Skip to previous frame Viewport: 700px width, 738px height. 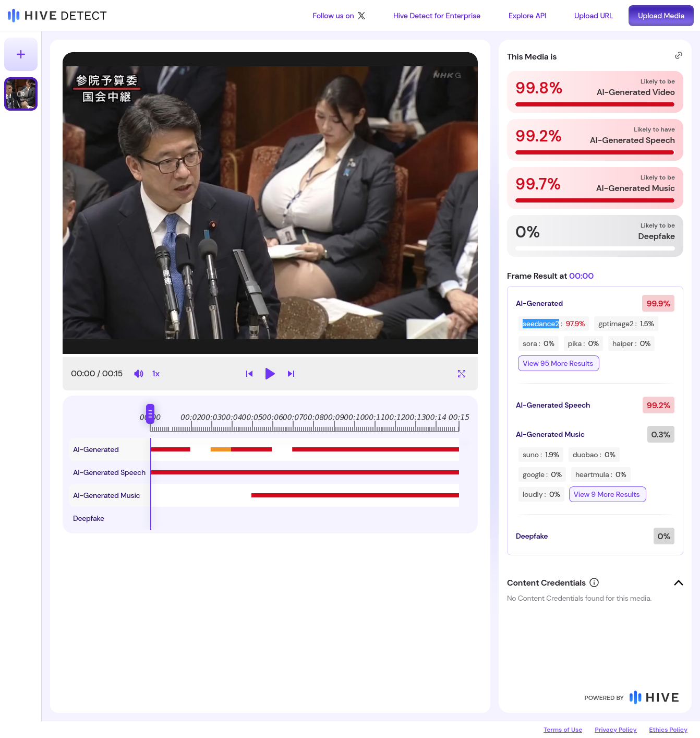[x=249, y=374]
